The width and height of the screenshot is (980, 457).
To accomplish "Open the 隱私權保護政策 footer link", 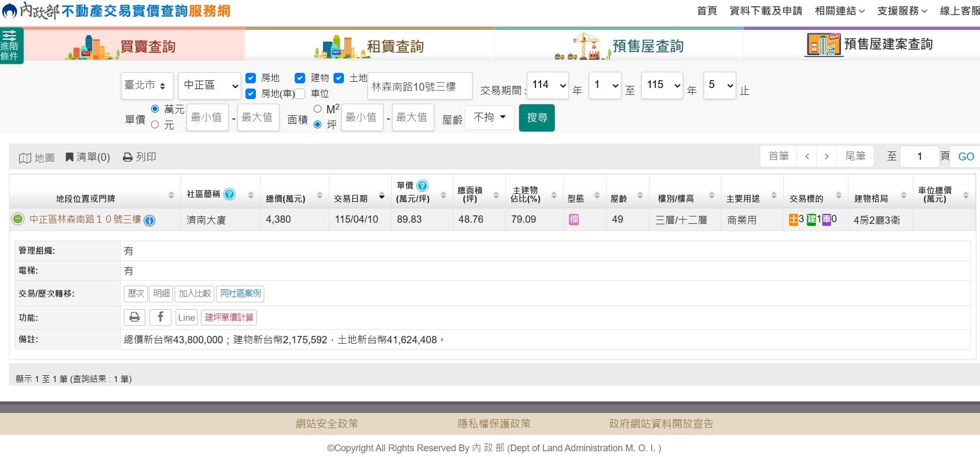I will point(494,423).
